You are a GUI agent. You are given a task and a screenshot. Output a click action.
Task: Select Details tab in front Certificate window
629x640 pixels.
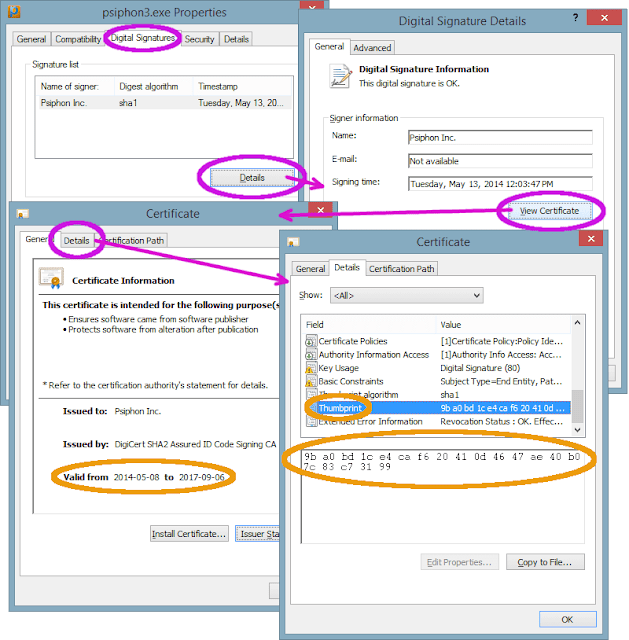coord(347,267)
